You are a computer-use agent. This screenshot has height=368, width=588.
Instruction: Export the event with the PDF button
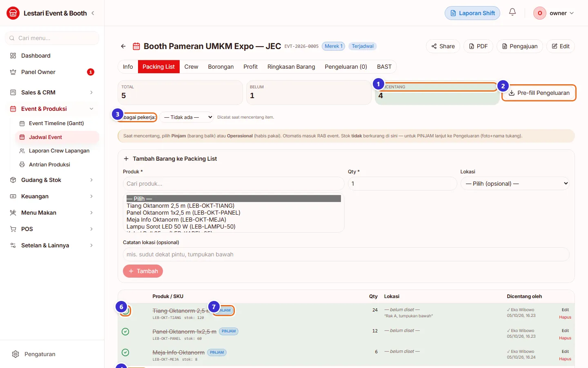coord(479,46)
